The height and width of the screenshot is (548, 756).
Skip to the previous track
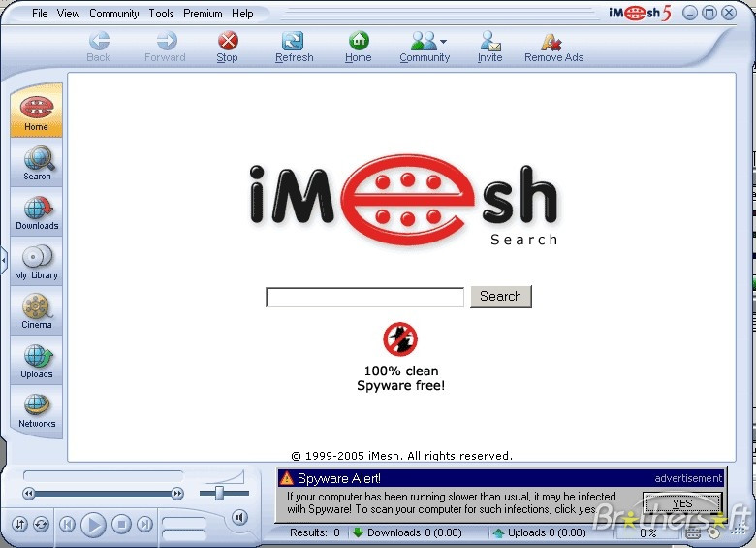pos(67,524)
